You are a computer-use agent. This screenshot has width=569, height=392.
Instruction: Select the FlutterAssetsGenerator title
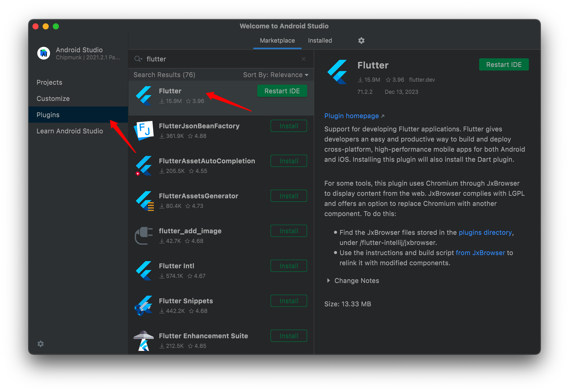(x=198, y=196)
